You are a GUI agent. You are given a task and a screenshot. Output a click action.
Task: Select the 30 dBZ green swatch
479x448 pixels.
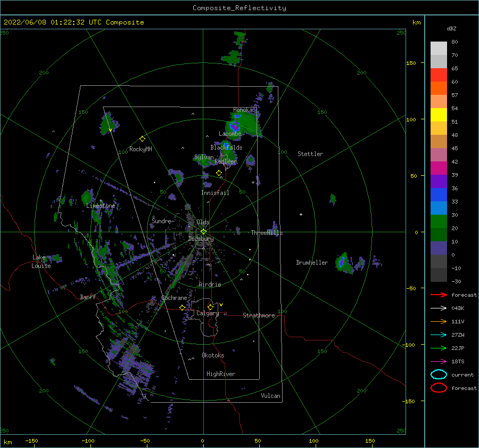click(439, 221)
